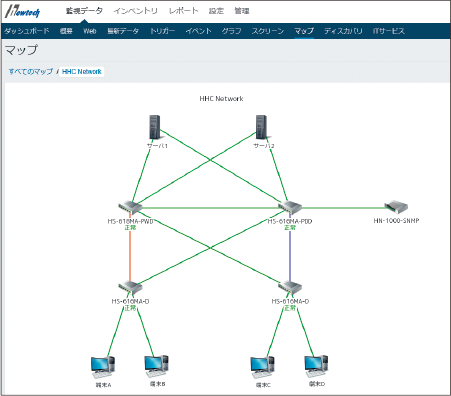Click the 端末D computer icon
The width and height of the screenshot is (451, 396).
316,366
